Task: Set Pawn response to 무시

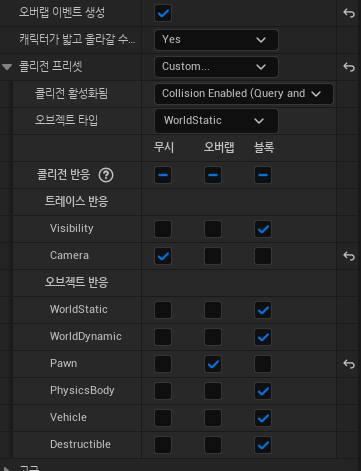Action: click(163, 364)
